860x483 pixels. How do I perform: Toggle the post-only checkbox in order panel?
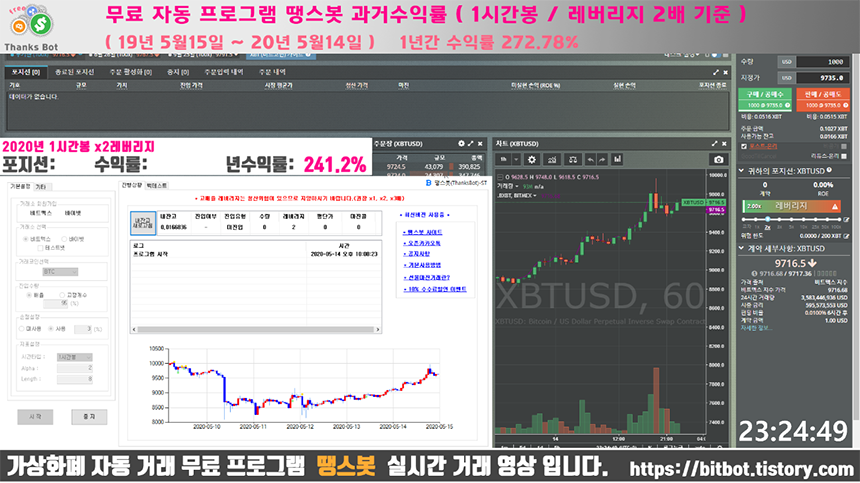pos(744,146)
